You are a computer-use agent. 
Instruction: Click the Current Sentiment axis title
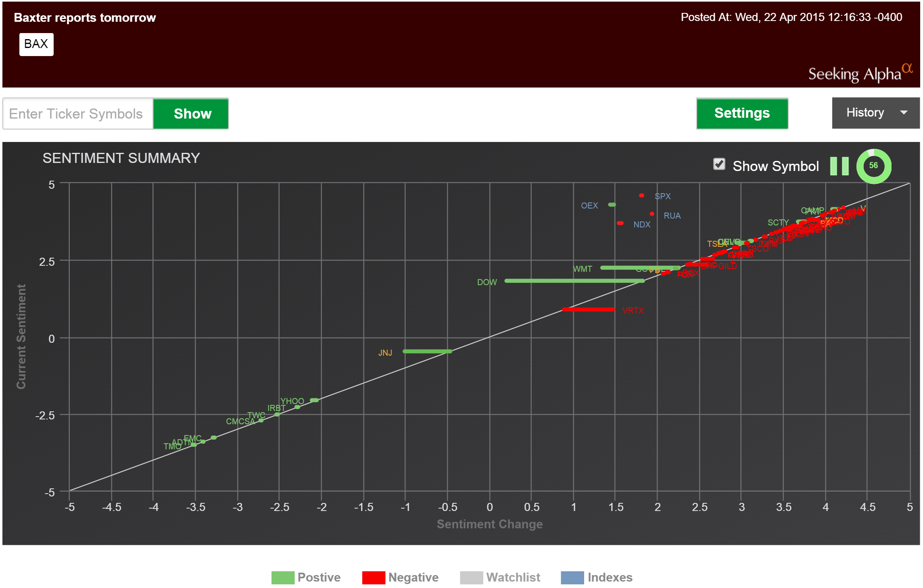point(21,337)
